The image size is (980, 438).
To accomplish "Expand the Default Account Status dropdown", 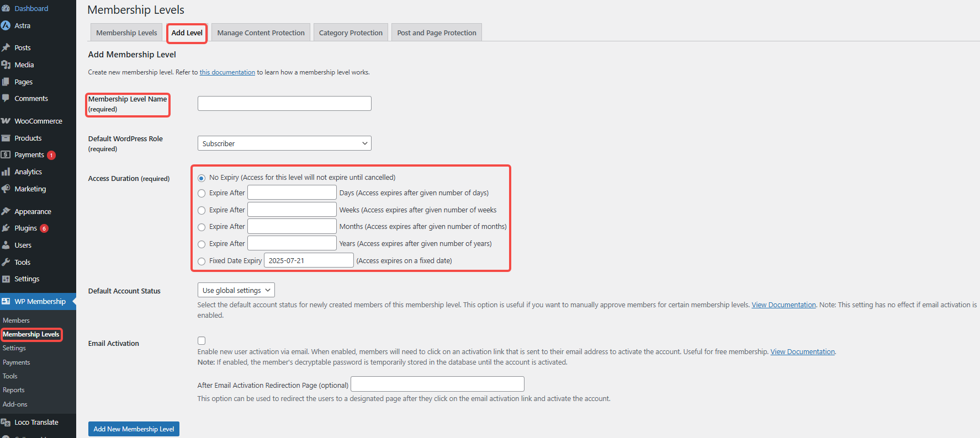I will coord(236,290).
